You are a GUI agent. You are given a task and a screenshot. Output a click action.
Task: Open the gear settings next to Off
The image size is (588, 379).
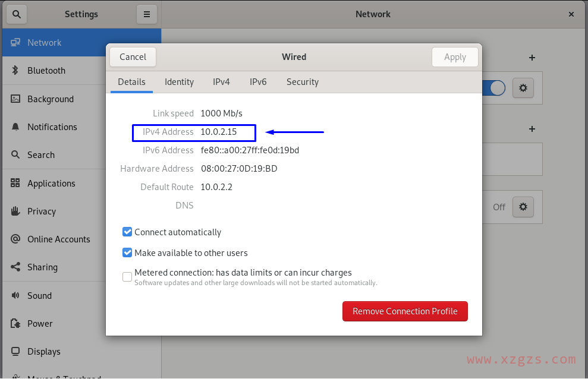tap(522, 207)
